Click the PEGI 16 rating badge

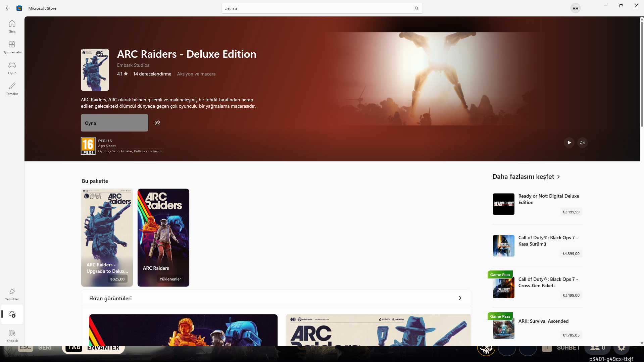(x=88, y=146)
